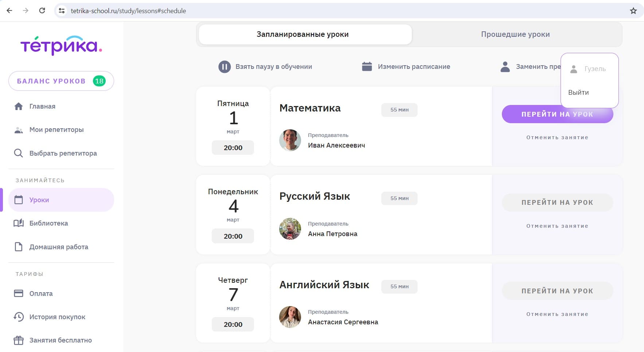Open Библиотека section
This screenshot has width=644, height=352.
coord(48,223)
